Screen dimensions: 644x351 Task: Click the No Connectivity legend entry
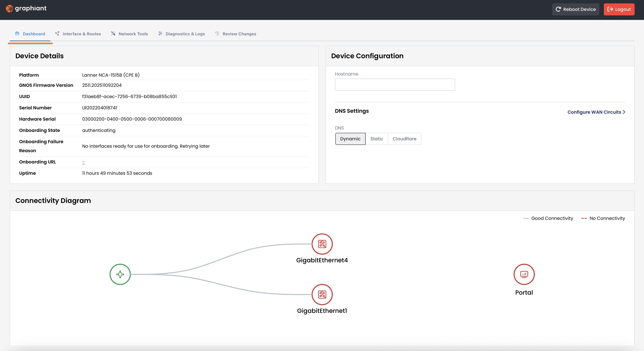603,218
